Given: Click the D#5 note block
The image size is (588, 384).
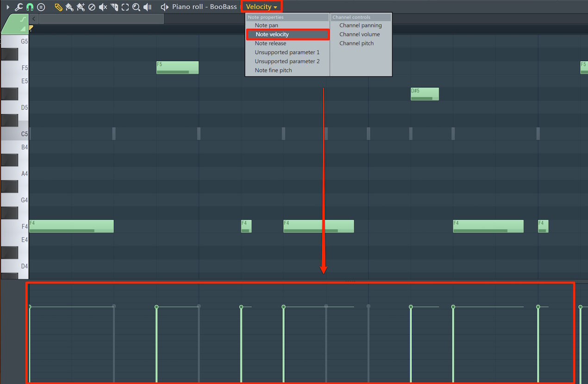Looking at the screenshot, I should 425,94.
